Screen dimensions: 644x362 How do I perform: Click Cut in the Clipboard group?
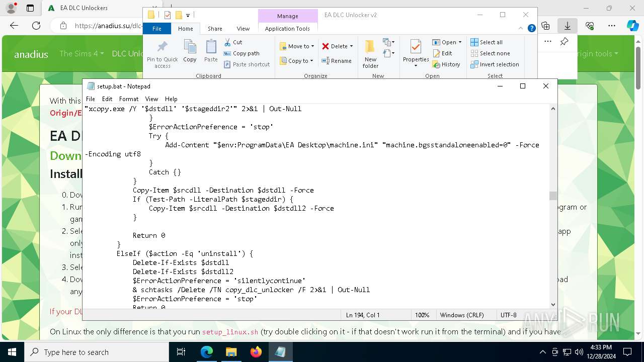pos(233,42)
